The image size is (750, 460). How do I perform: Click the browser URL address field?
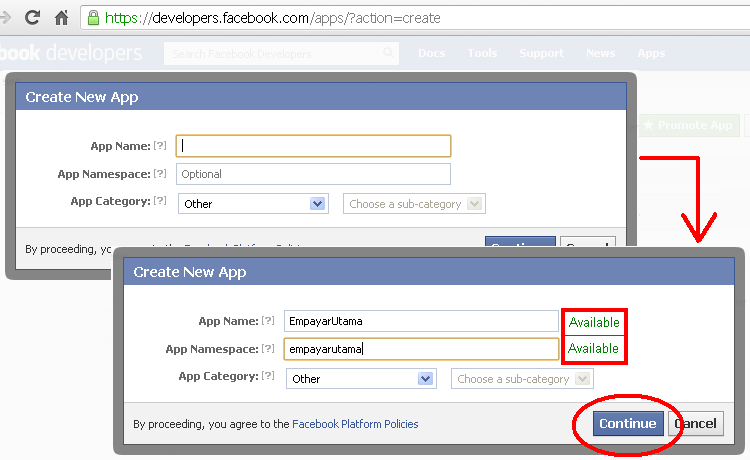click(415, 18)
